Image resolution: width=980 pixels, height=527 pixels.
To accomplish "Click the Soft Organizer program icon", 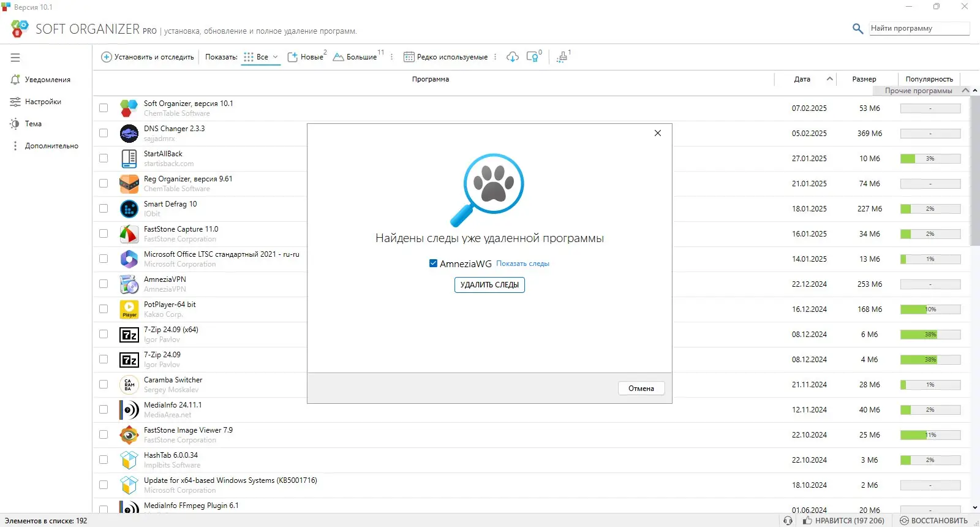I will [129, 108].
